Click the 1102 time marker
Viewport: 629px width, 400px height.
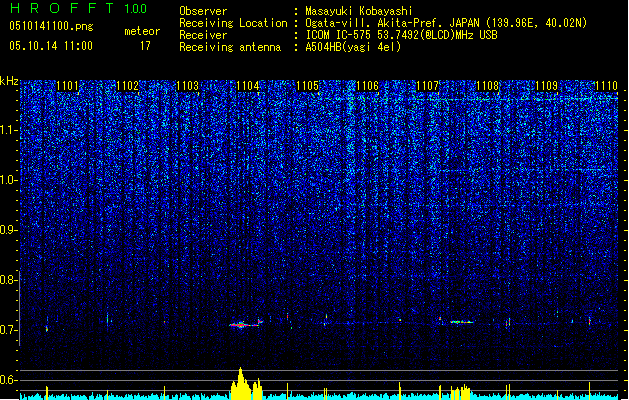[x=128, y=86]
